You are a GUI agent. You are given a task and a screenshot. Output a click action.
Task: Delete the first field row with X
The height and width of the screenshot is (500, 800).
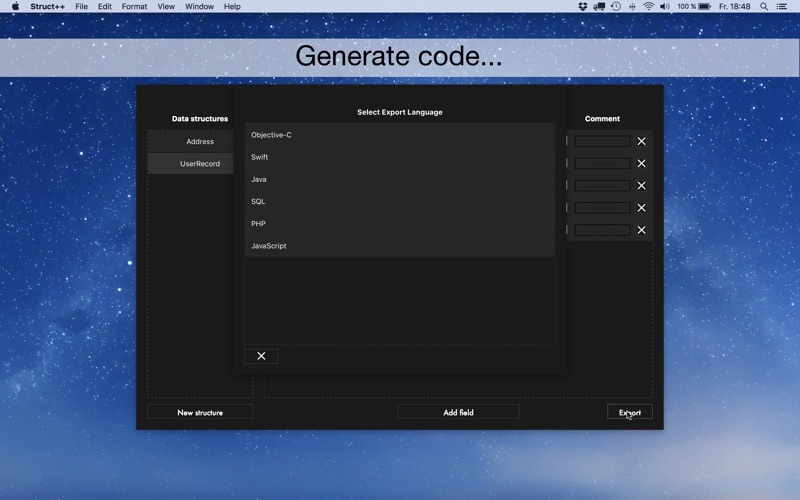(x=641, y=141)
